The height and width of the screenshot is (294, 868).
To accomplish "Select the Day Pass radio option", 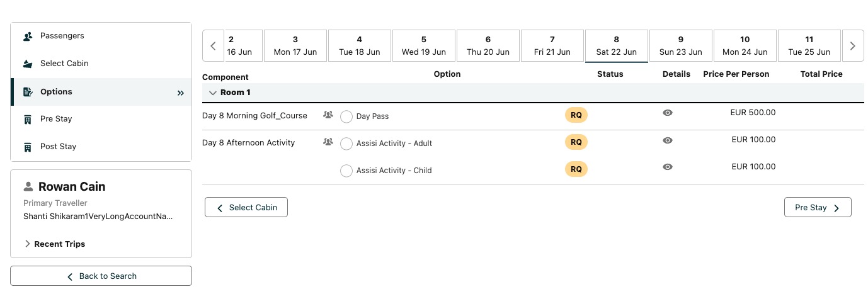I will tap(346, 116).
